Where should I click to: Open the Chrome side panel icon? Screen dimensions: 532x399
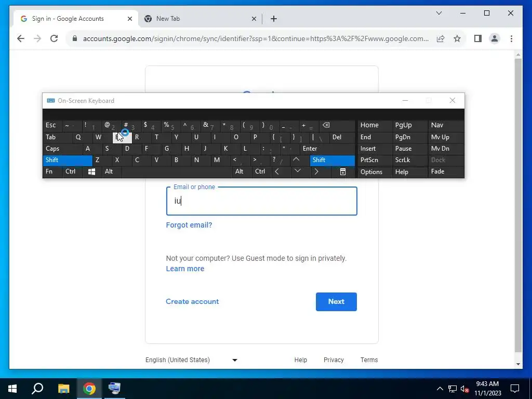tap(478, 38)
